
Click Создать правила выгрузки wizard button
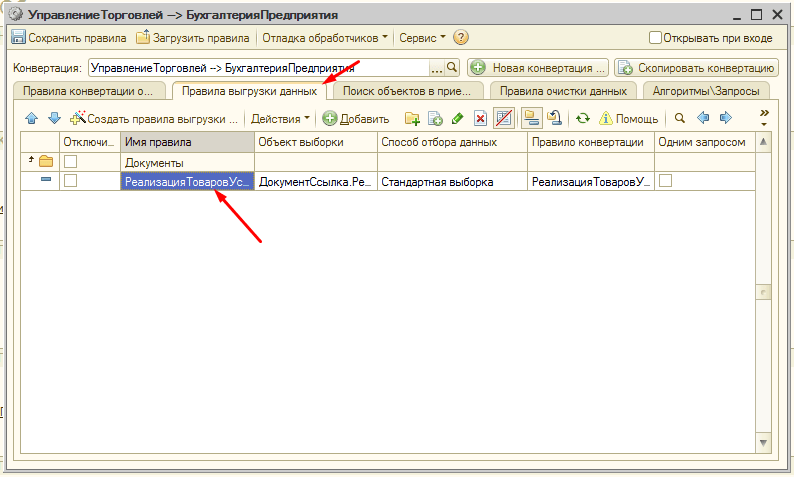(x=154, y=118)
